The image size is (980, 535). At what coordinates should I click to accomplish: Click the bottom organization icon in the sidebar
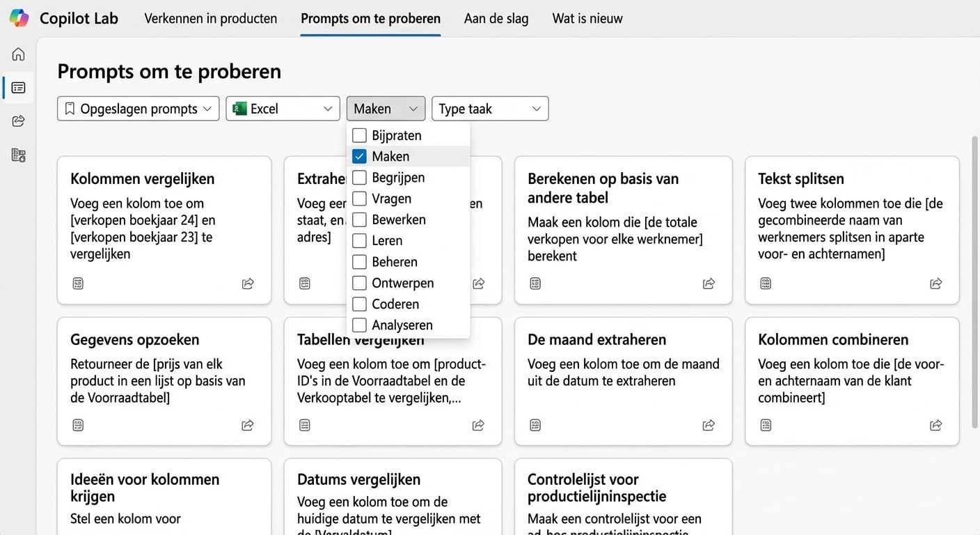17,155
